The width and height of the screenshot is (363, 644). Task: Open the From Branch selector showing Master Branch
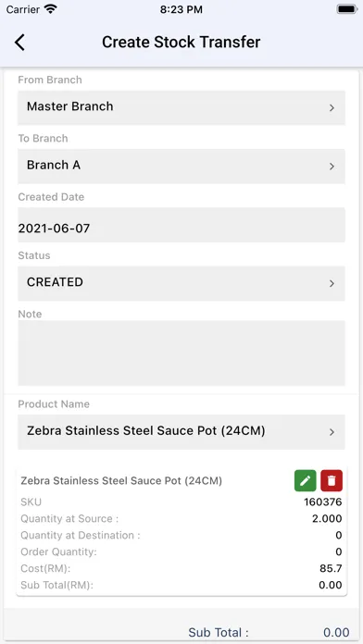pyautogui.click(x=181, y=107)
